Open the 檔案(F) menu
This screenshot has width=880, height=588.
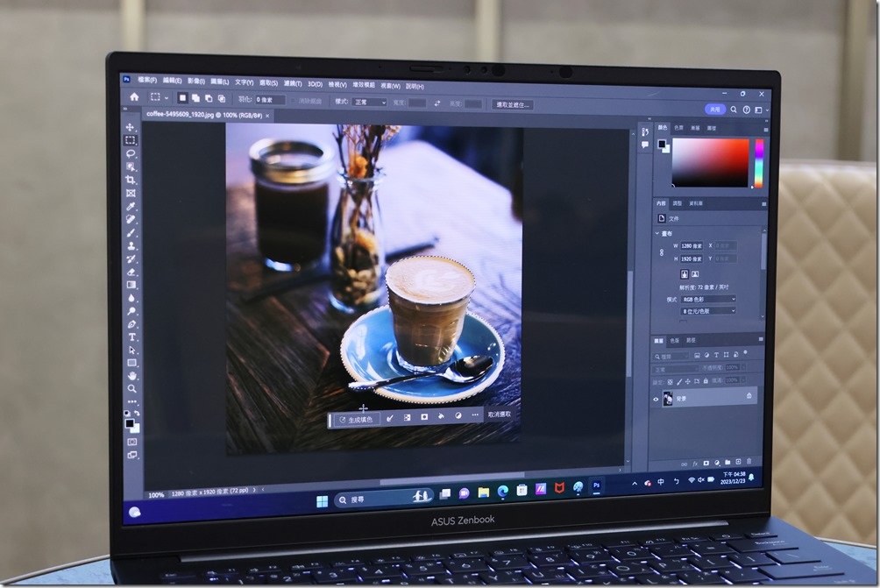[x=147, y=80]
